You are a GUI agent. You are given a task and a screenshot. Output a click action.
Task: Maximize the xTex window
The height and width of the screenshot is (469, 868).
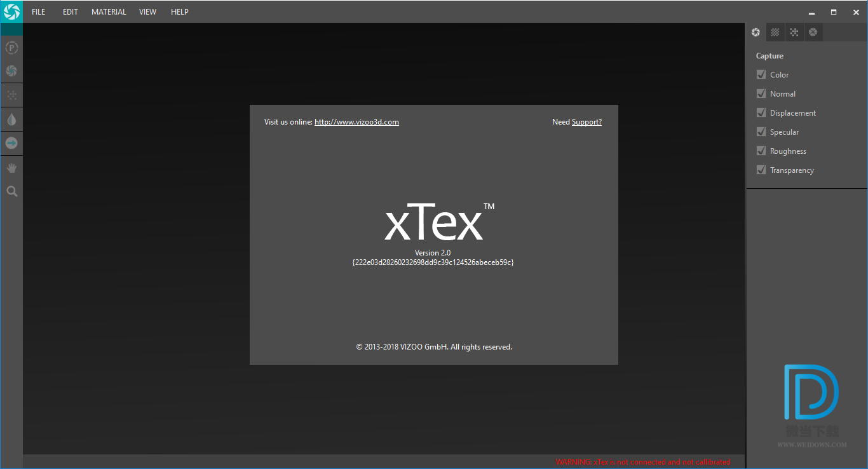pos(834,12)
